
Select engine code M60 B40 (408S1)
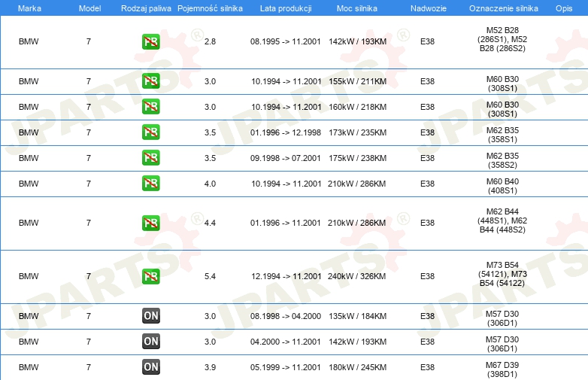point(502,186)
